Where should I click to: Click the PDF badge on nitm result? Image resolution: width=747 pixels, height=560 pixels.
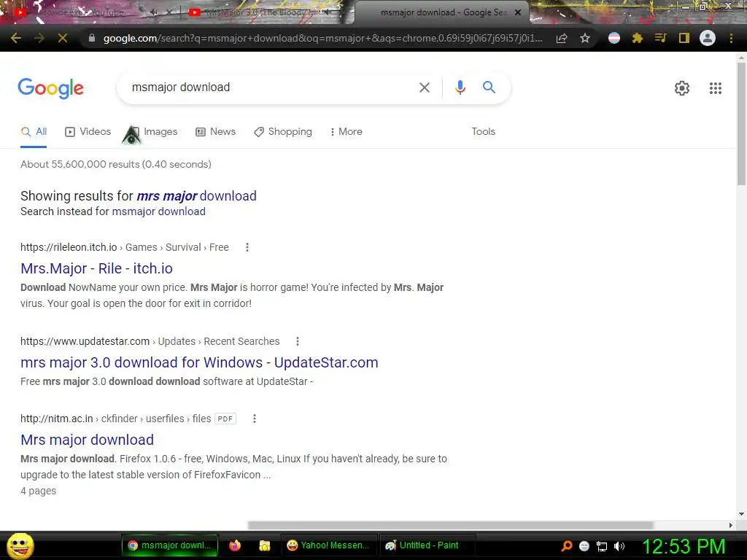pos(225,419)
